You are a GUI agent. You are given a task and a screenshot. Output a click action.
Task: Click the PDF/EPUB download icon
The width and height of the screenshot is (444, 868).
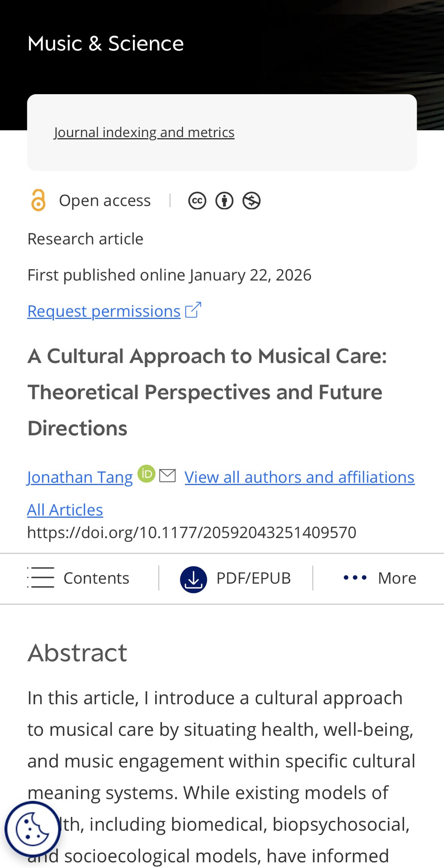coord(193,579)
